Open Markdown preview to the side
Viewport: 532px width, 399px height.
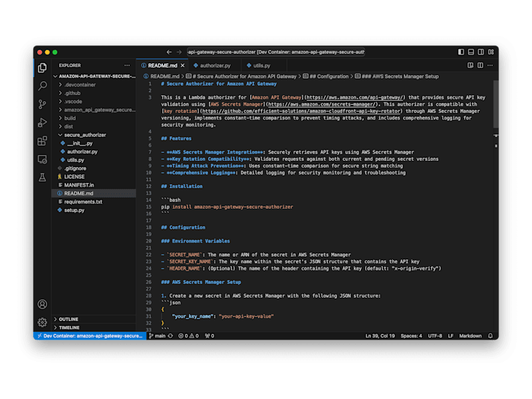click(470, 65)
